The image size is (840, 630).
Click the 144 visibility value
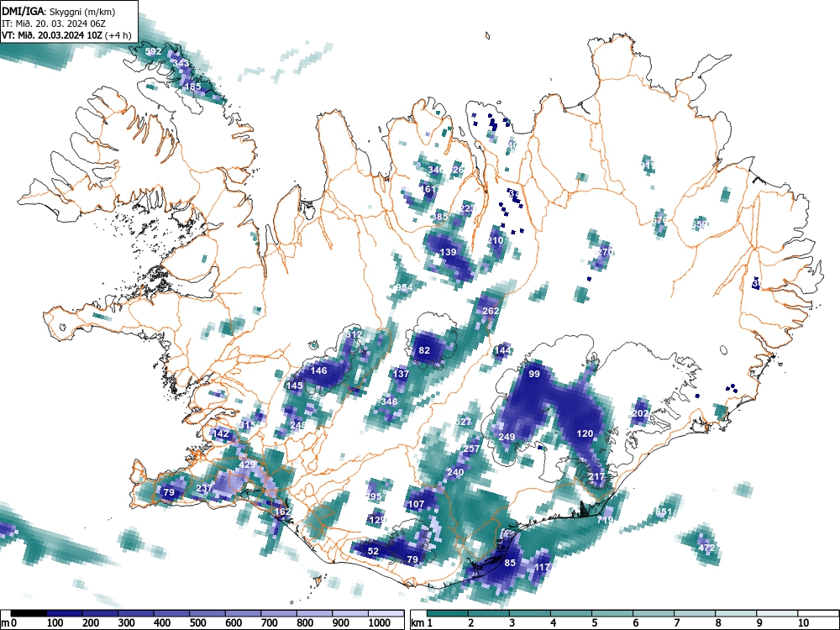[502, 351]
